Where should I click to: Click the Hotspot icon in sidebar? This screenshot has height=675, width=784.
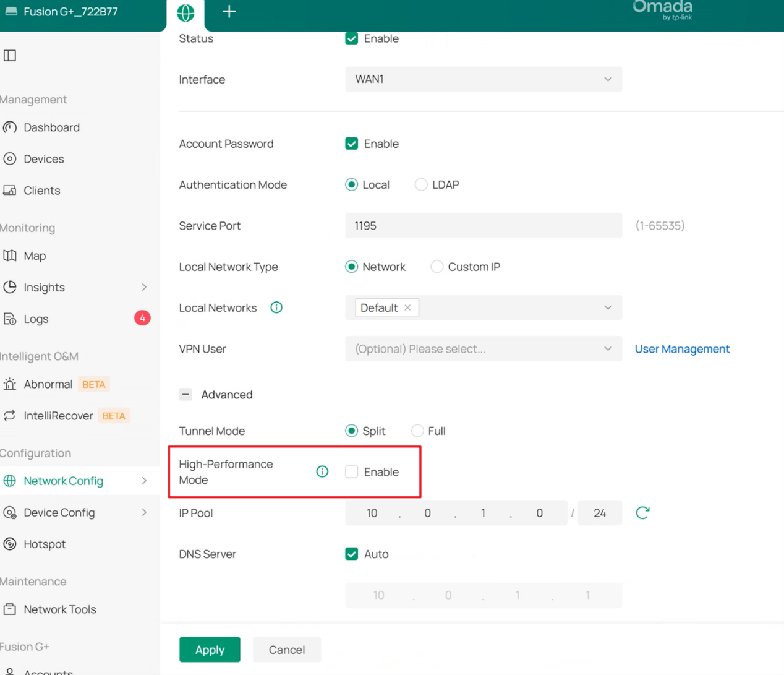(x=10, y=544)
